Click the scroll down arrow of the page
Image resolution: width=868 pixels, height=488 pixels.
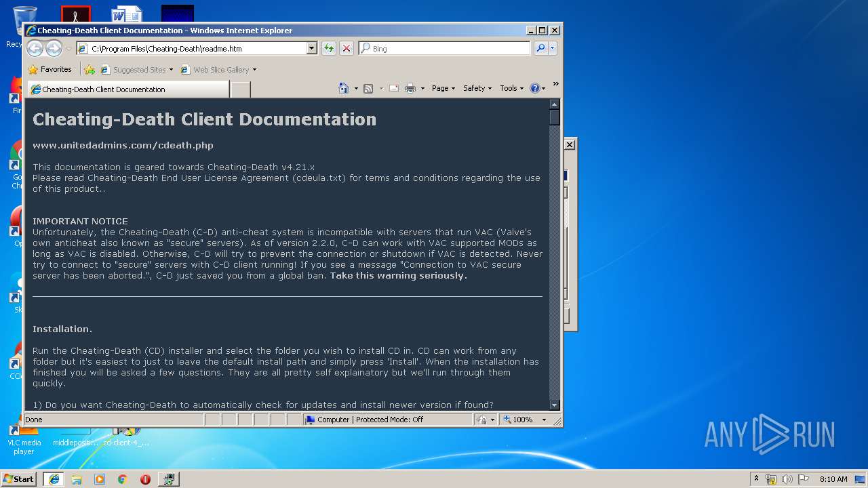click(554, 405)
